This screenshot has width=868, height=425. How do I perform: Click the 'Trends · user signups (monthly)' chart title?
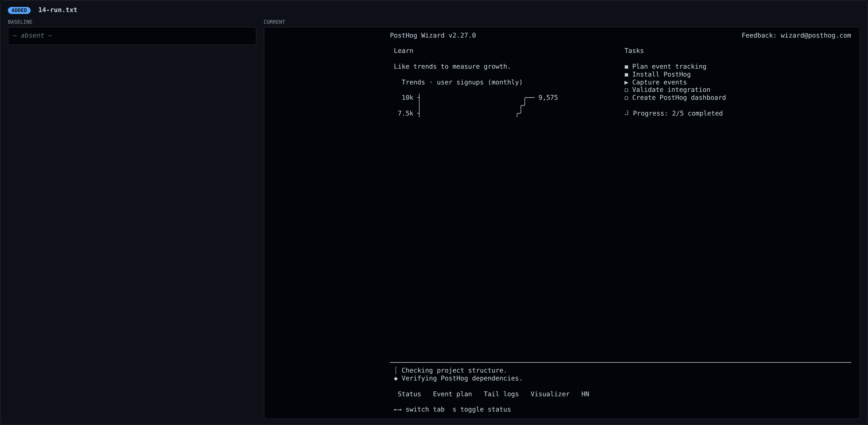point(462,82)
